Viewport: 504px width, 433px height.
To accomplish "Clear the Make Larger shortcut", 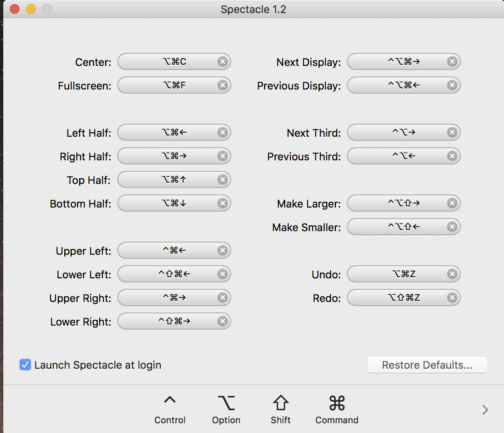I will click(x=452, y=203).
